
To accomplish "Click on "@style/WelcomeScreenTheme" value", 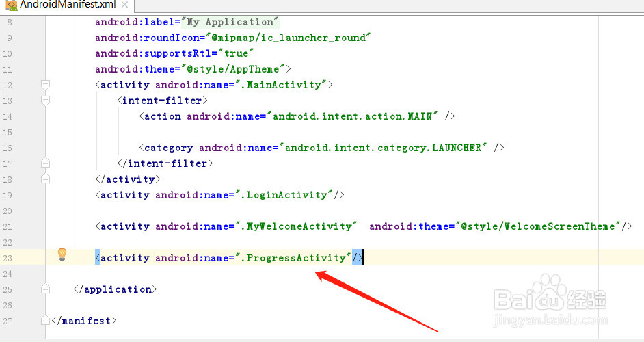I will [x=538, y=226].
